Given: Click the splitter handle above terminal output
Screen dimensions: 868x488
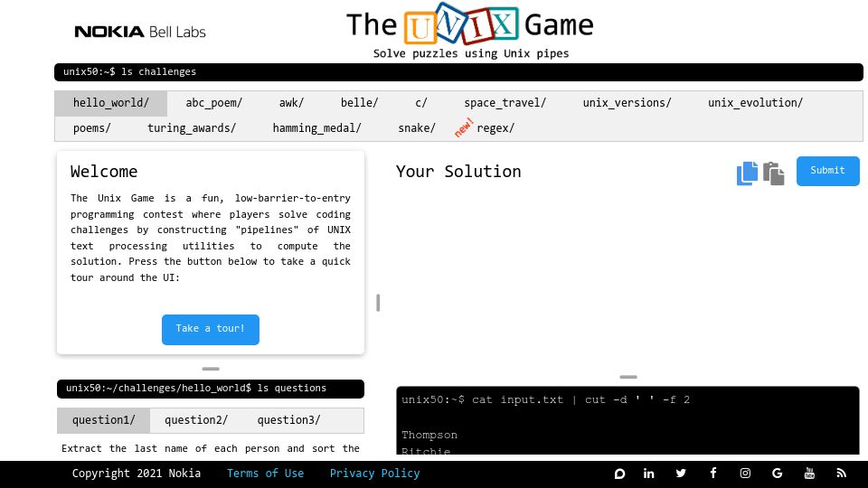Looking at the screenshot, I should 627,377.
